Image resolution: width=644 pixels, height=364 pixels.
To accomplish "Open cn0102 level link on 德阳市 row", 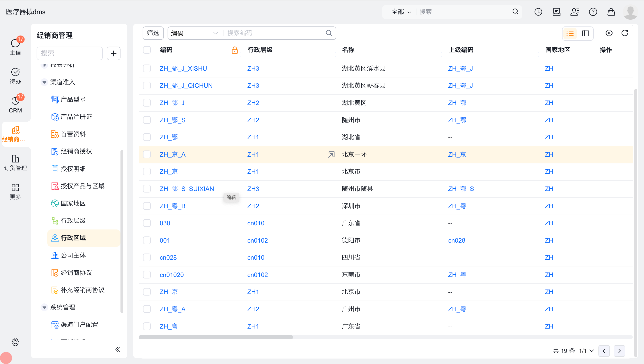I will pos(258,240).
